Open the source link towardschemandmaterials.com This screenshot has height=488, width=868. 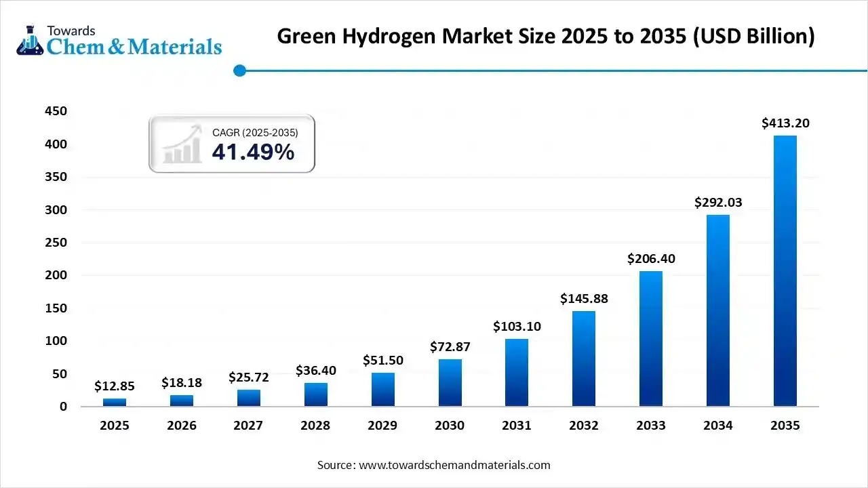pyautogui.click(x=453, y=465)
